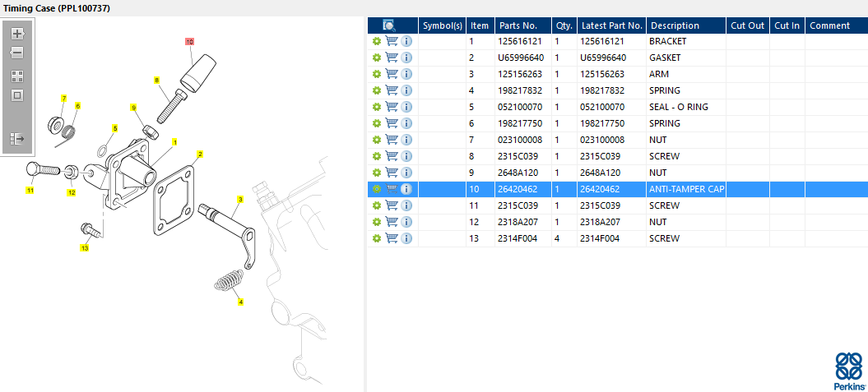
Task: Click green gear icon for SCREW 2314F004
Action: coord(377,238)
